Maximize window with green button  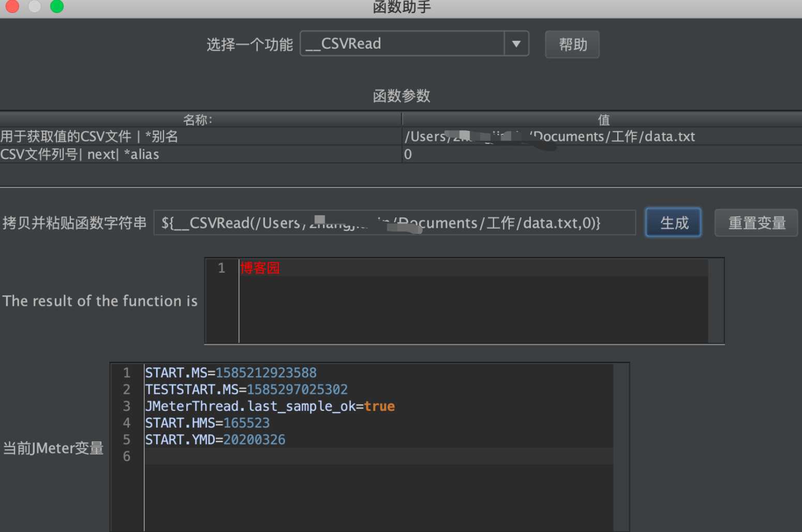tap(57, 6)
